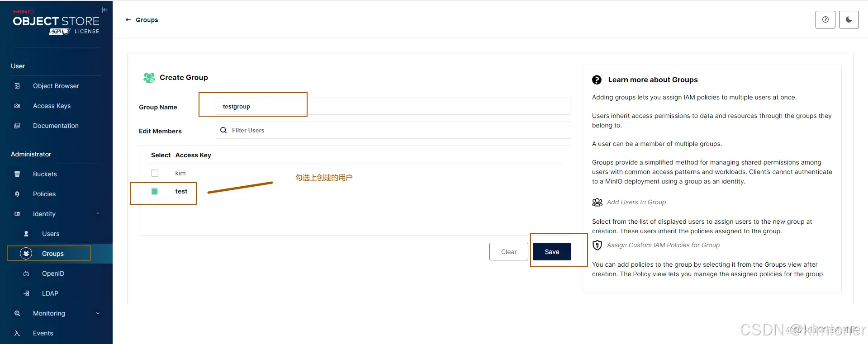The image size is (868, 344).
Task: Click the Access Keys sidebar icon
Action: [x=17, y=106]
